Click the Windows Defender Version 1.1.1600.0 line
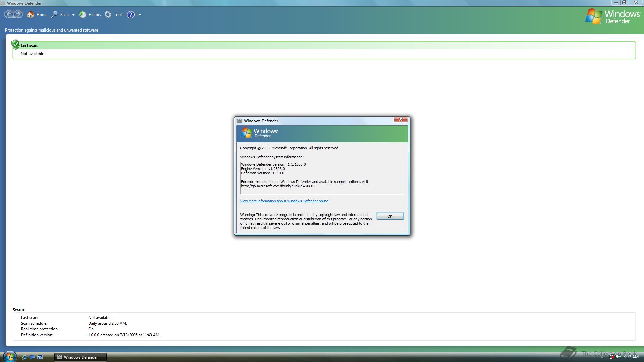Viewport: 644px width, 362px height. (273, 164)
